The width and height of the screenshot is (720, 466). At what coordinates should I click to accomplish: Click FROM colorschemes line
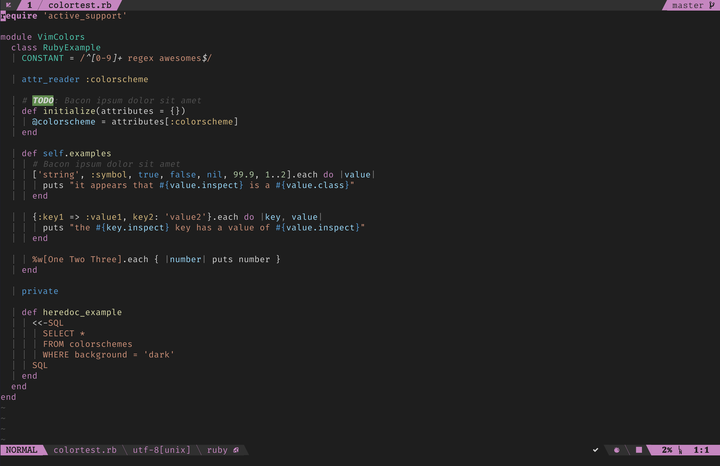(88, 344)
